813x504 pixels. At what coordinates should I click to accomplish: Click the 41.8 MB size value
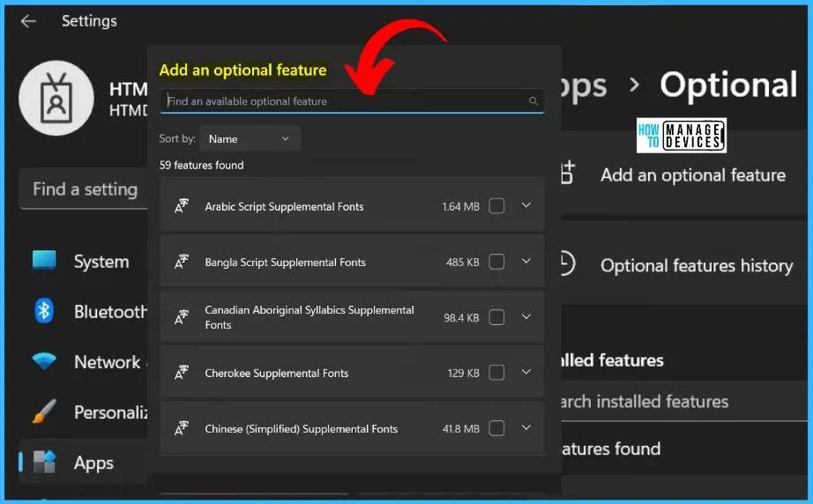460,428
